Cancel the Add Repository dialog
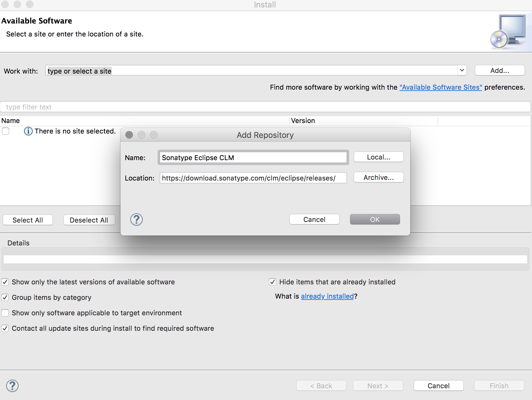Screen dimensions: 532x400 (314, 219)
